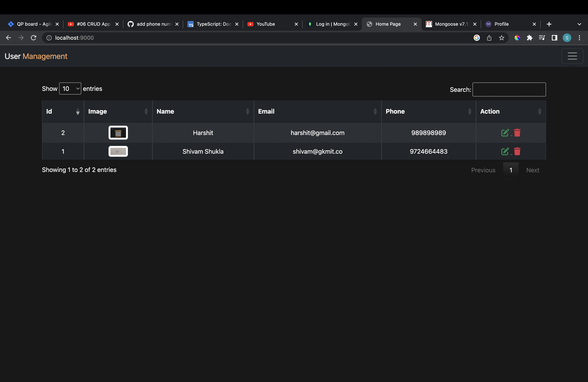
Task: Open the Show entries dropdown
Action: click(x=70, y=89)
